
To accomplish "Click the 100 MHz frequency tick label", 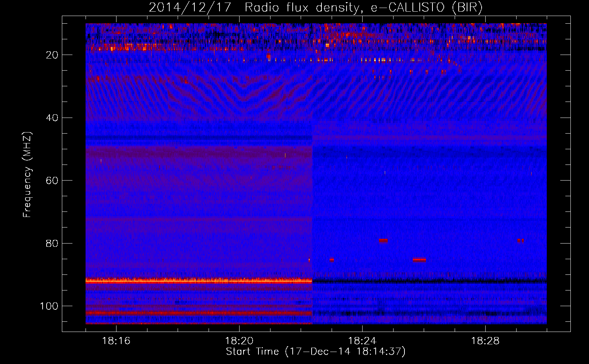I will 49,306.
